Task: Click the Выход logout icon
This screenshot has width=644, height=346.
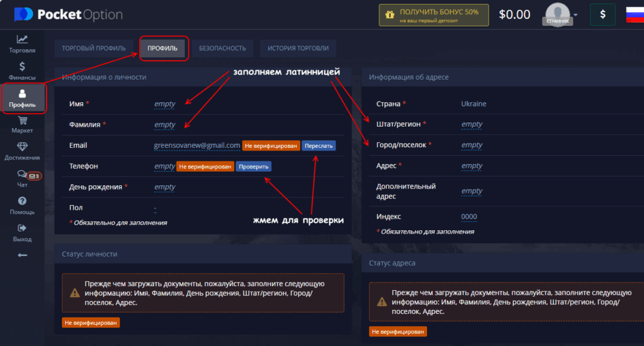Action: 22,228
